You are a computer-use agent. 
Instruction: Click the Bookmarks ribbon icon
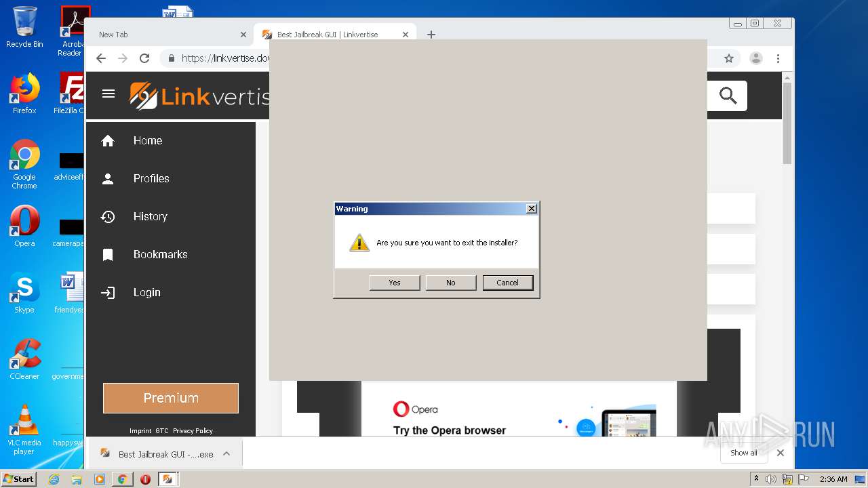coord(108,255)
